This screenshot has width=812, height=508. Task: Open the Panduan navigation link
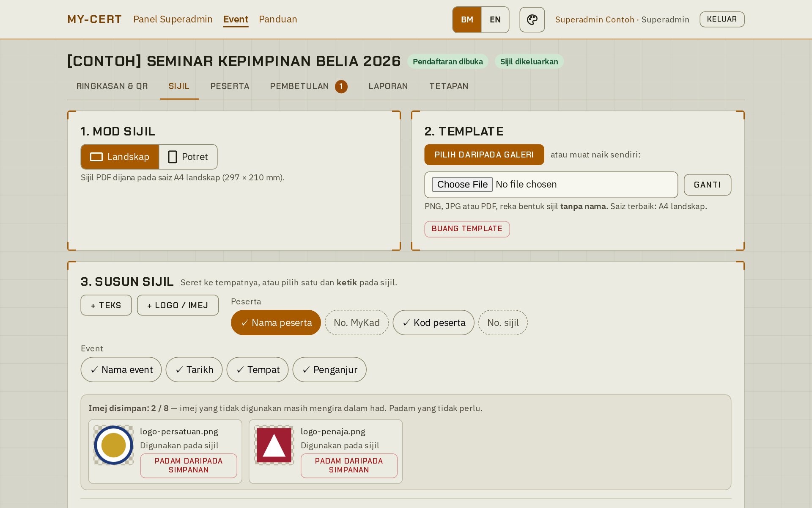(278, 19)
